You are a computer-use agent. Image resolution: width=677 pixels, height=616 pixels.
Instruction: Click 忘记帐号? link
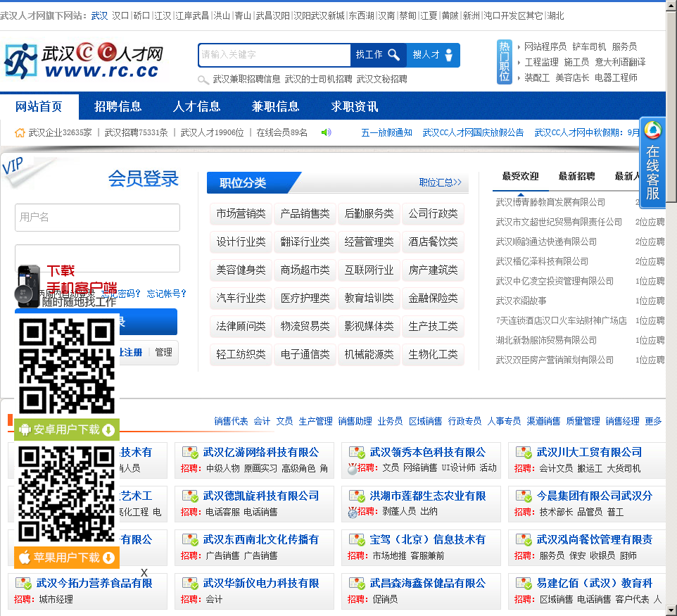click(166, 294)
